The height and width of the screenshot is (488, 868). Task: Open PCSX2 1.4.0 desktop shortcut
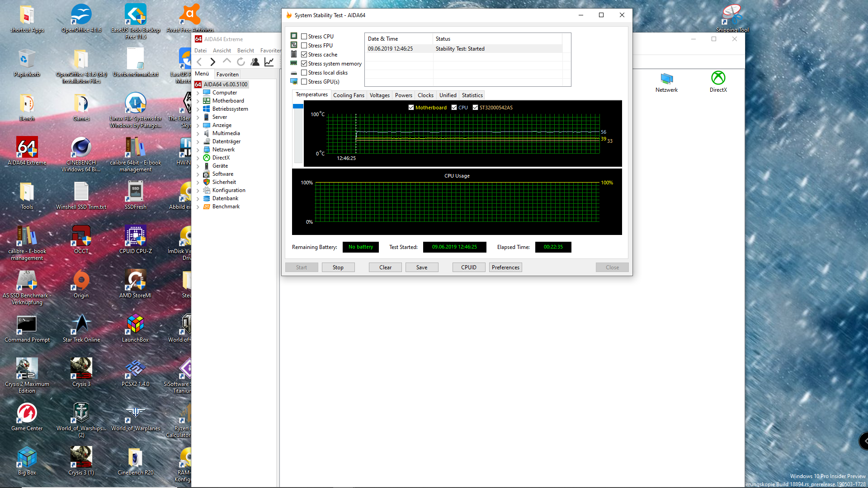click(x=136, y=372)
